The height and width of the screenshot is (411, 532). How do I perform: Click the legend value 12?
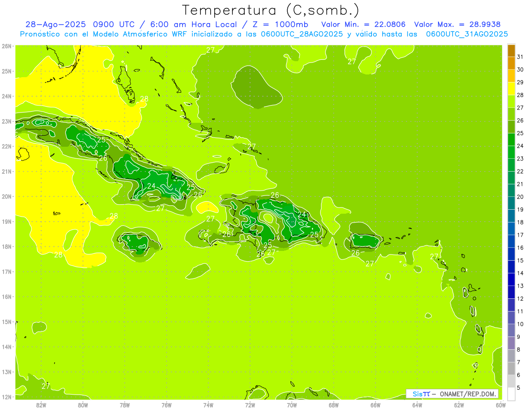[520, 298]
